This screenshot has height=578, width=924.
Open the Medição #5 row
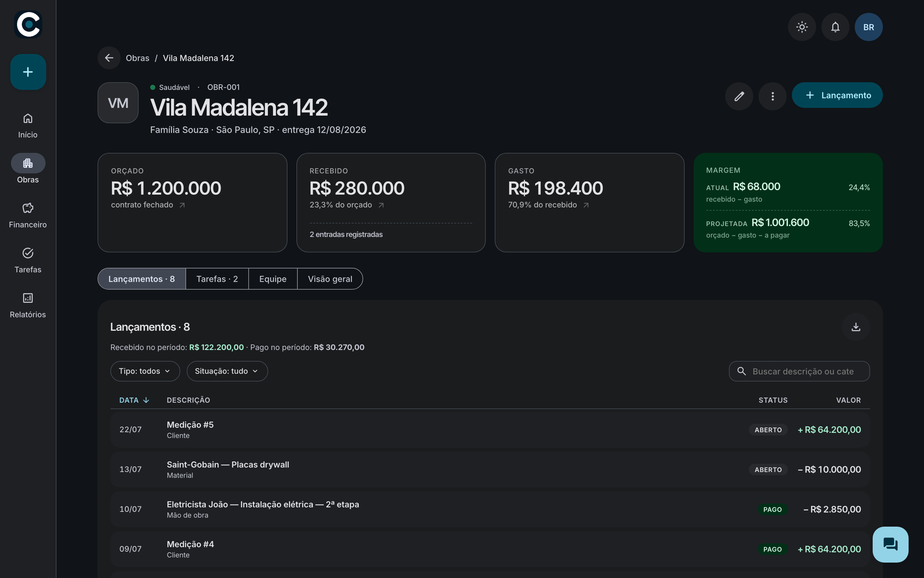[x=490, y=430]
